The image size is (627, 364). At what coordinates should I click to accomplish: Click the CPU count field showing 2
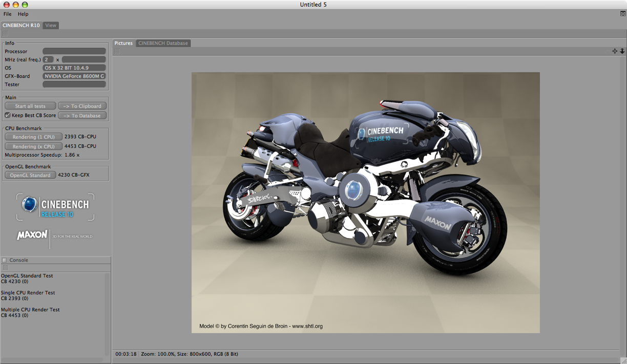click(x=48, y=59)
